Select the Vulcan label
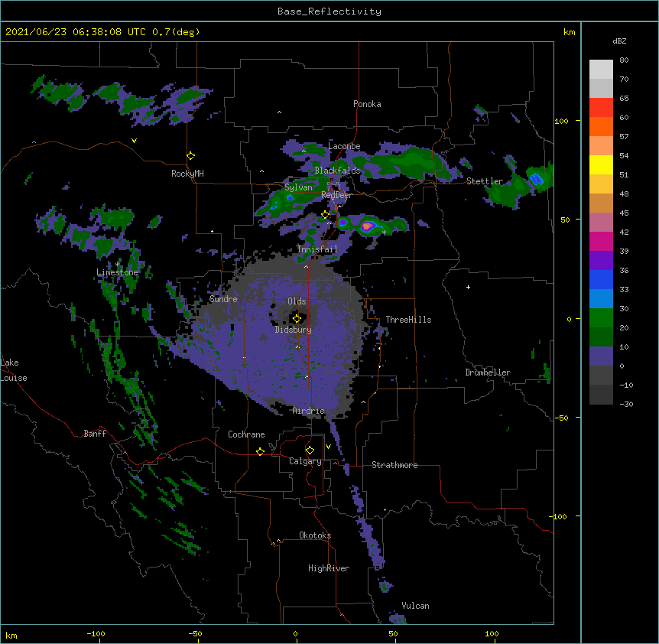The width and height of the screenshot is (659, 644). [415, 606]
